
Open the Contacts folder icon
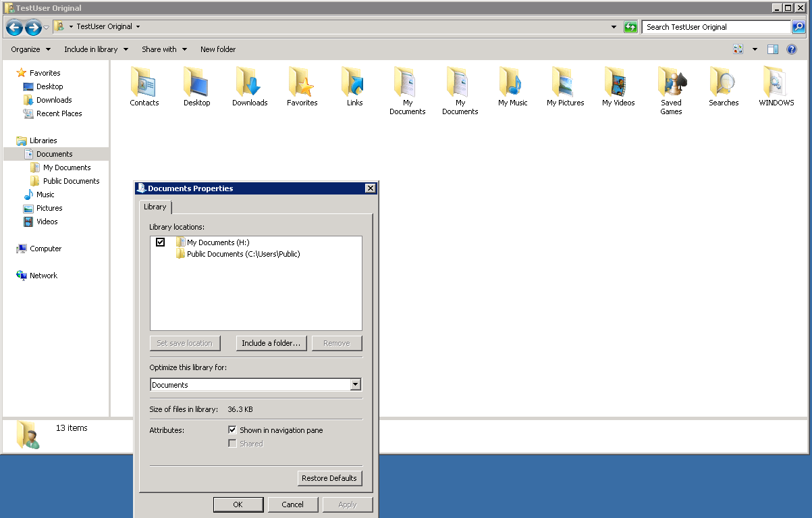(x=144, y=82)
